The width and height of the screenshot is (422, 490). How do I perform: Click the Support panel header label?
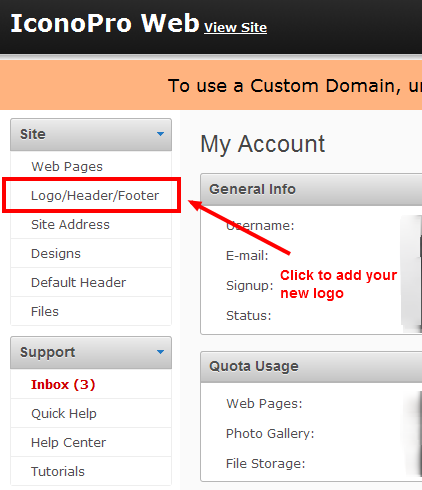(x=48, y=353)
